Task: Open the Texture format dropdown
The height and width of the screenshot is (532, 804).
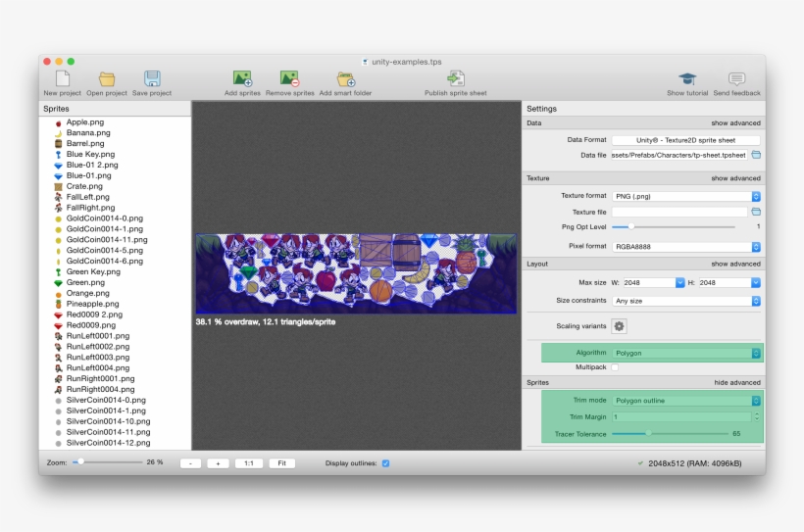Action: (x=685, y=196)
